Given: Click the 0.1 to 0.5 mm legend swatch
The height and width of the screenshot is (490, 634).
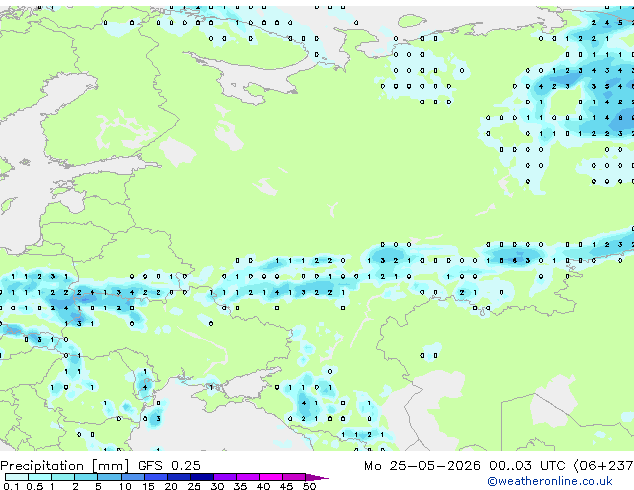Looking at the screenshot, I should pos(17,477).
